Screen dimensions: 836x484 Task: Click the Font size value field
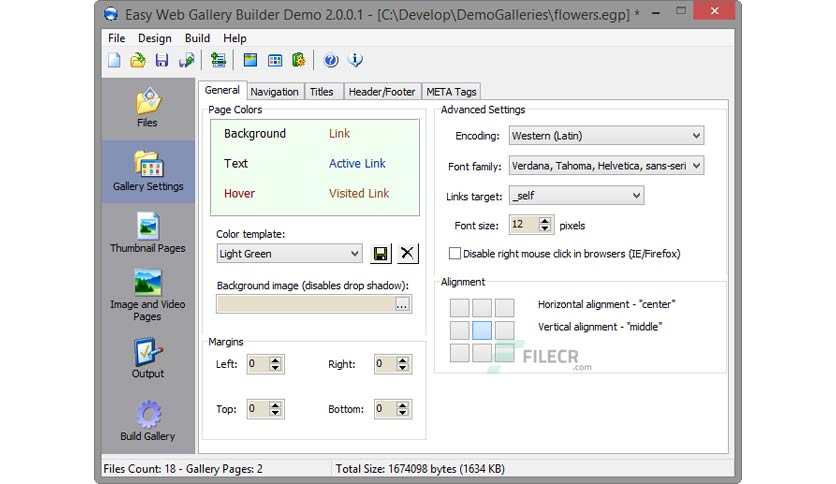pos(524,225)
